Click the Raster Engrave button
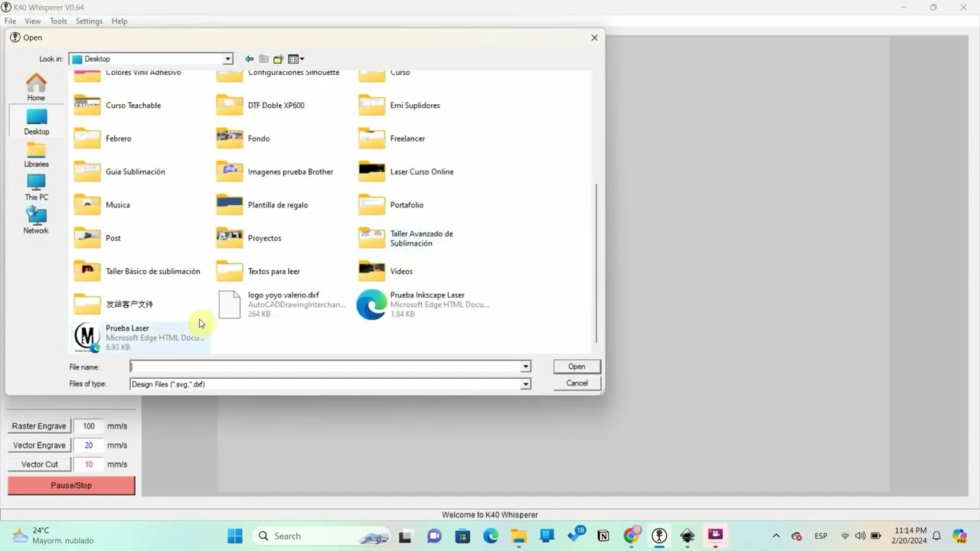The width and height of the screenshot is (980, 551). tap(39, 426)
